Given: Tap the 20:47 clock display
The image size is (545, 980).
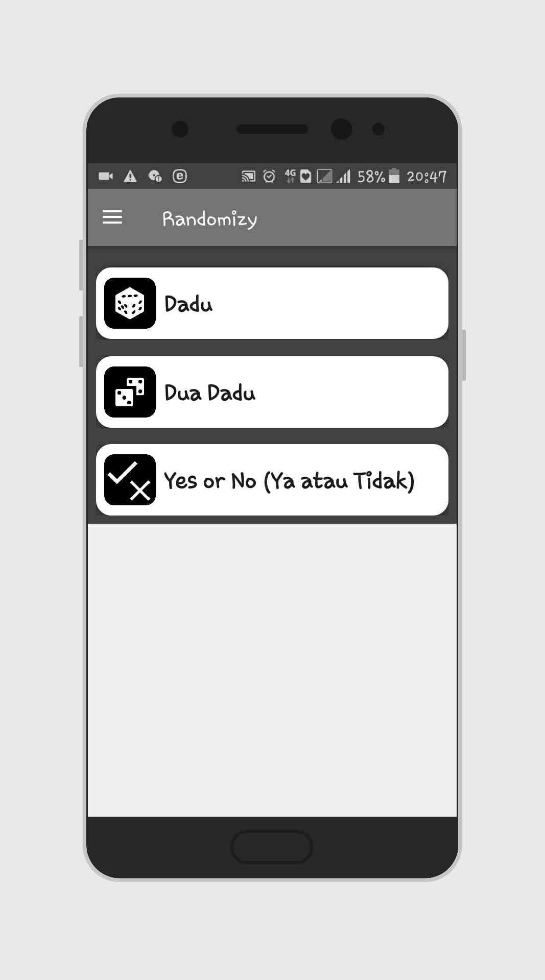Looking at the screenshot, I should [426, 177].
